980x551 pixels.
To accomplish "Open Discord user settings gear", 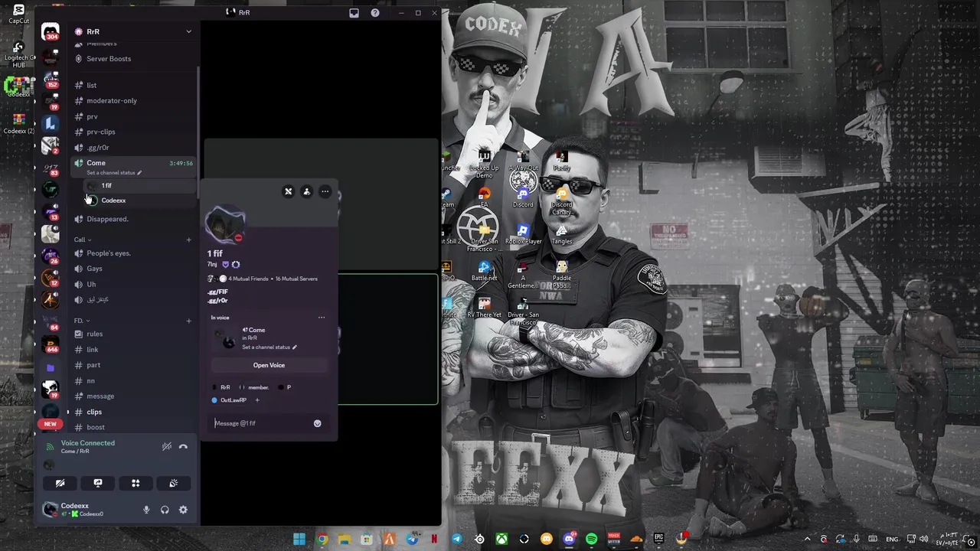I will click(x=183, y=510).
